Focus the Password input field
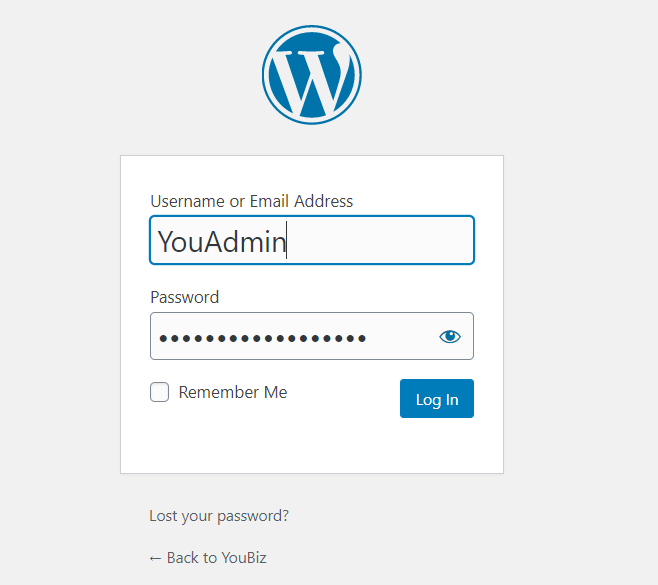Screen dimensions: 658x585 (312, 336)
